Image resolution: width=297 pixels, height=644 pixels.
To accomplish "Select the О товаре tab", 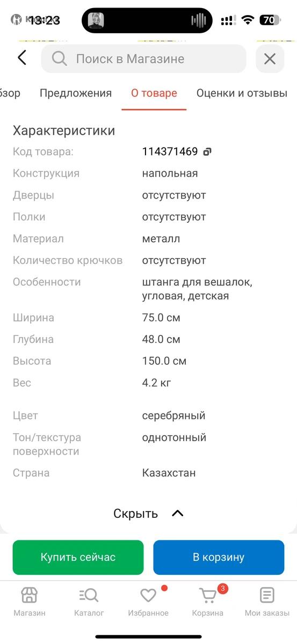I will click(154, 93).
